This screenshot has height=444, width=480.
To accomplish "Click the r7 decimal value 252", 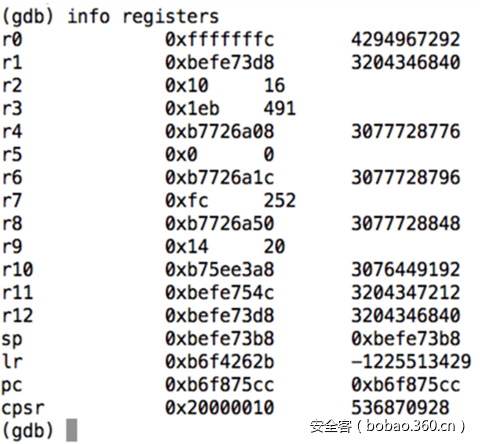I will tap(280, 200).
